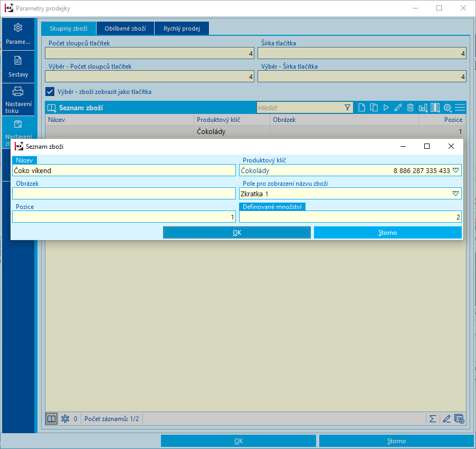Expand the Produktový klíč dropdown

[455, 170]
